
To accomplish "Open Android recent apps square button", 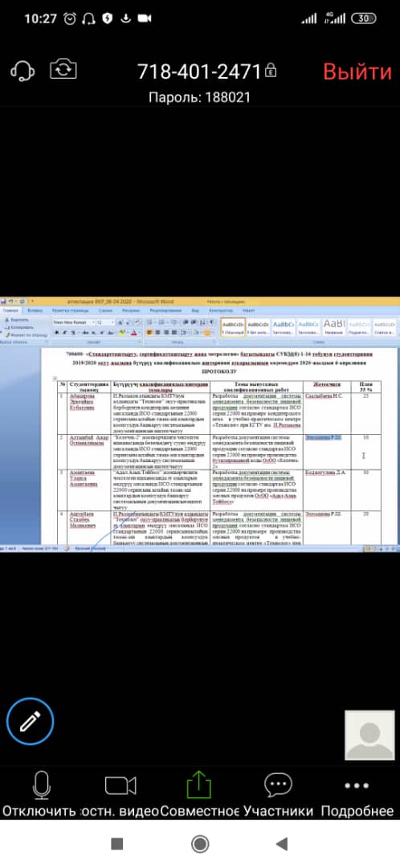I will click(x=116, y=844).
